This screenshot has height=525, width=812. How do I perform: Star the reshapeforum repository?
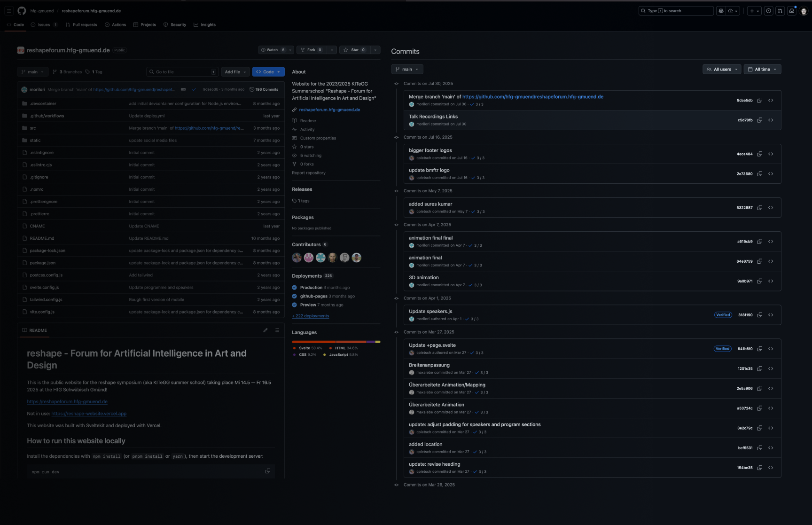click(353, 50)
